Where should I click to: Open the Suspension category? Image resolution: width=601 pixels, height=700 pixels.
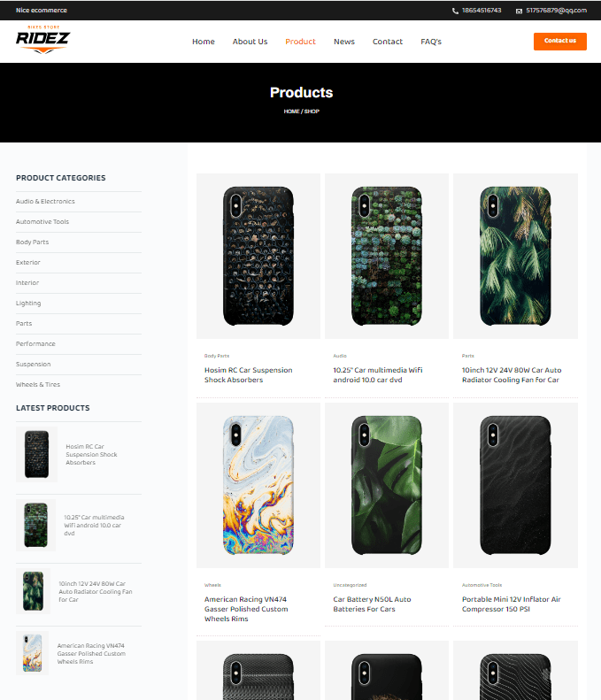(x=33, y=365)
